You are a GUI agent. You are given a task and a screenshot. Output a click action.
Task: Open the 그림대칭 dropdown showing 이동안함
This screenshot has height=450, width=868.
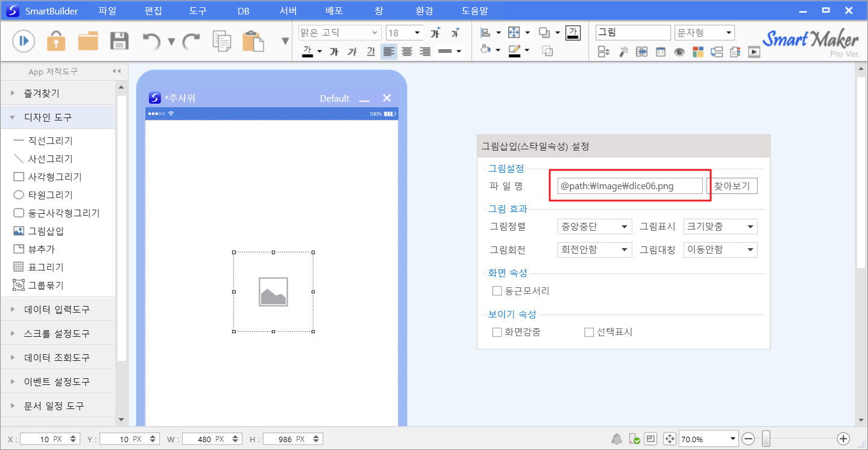[x=720, y=249]
